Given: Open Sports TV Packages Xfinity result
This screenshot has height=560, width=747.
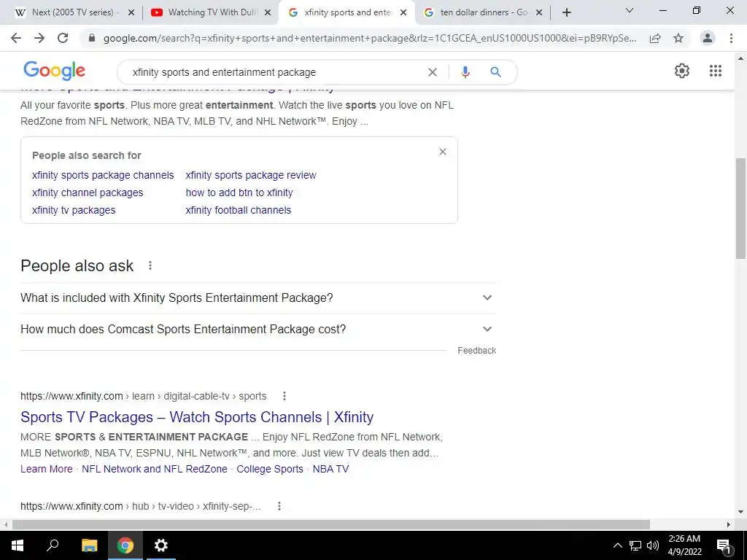Looking at the screenshot, I should pos(197,417).
